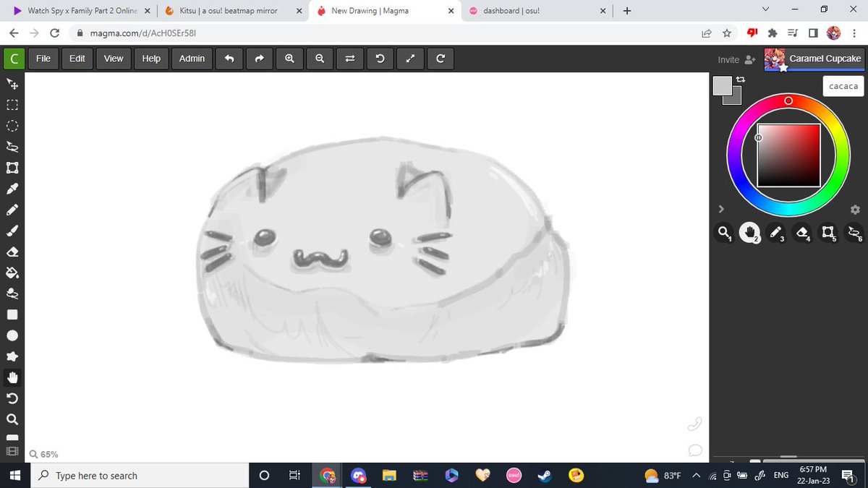868x488 pixels.
Task: Select the Ellipse shape tool
Action: point(12,335)
